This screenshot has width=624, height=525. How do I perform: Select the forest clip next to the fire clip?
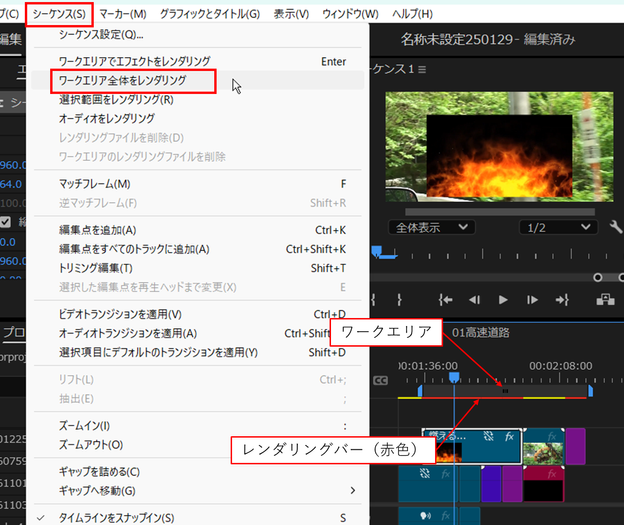(544, 446)
